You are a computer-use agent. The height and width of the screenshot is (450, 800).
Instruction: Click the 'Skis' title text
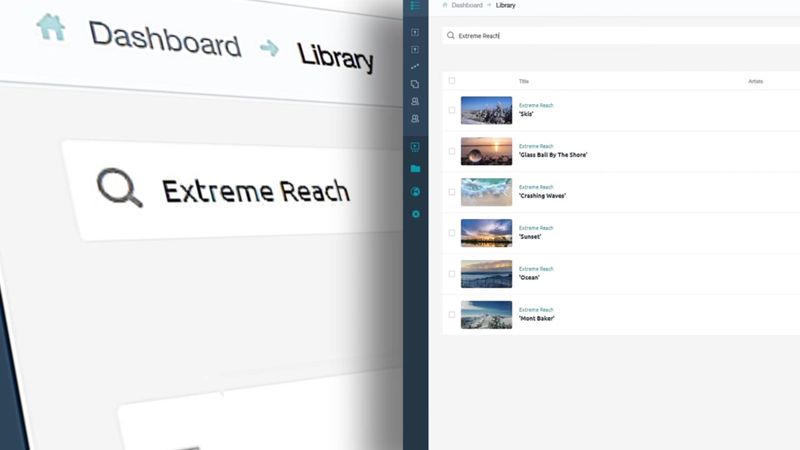click(x=526, y=114)
